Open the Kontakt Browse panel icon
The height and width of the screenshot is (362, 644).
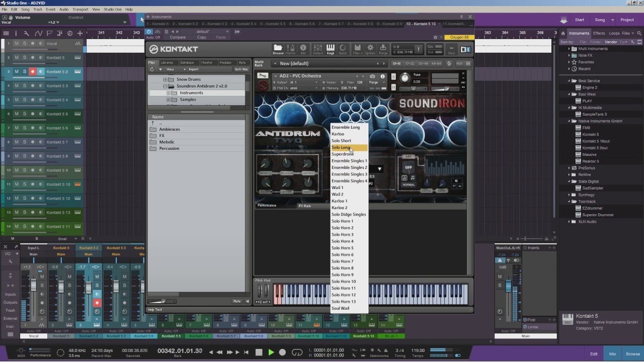point(278,49)
